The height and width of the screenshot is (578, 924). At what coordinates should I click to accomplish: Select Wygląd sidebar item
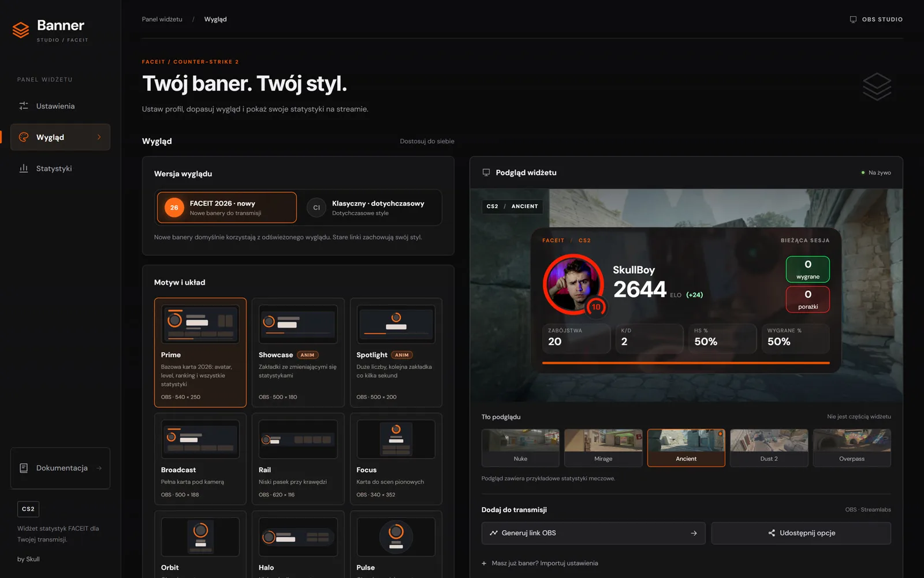(x=60, y=137)
